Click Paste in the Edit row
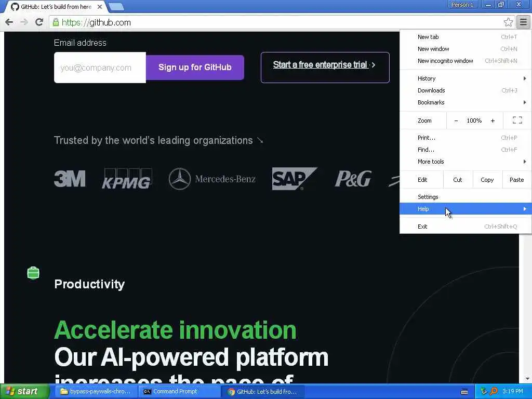This screenshot has width=532, height=399. click(517, 180)
